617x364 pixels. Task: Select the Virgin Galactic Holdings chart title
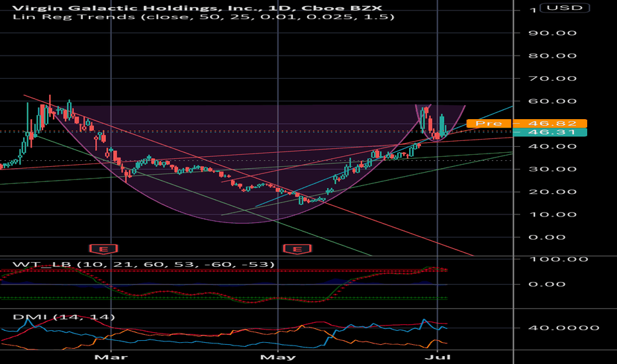point(197,7)
